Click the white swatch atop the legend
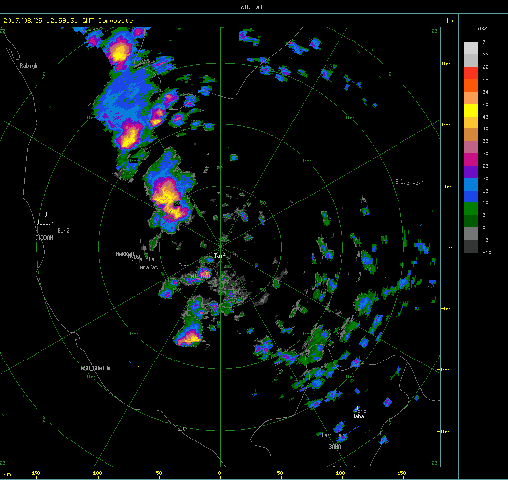 pyautogui.click(x=471, y=48)
